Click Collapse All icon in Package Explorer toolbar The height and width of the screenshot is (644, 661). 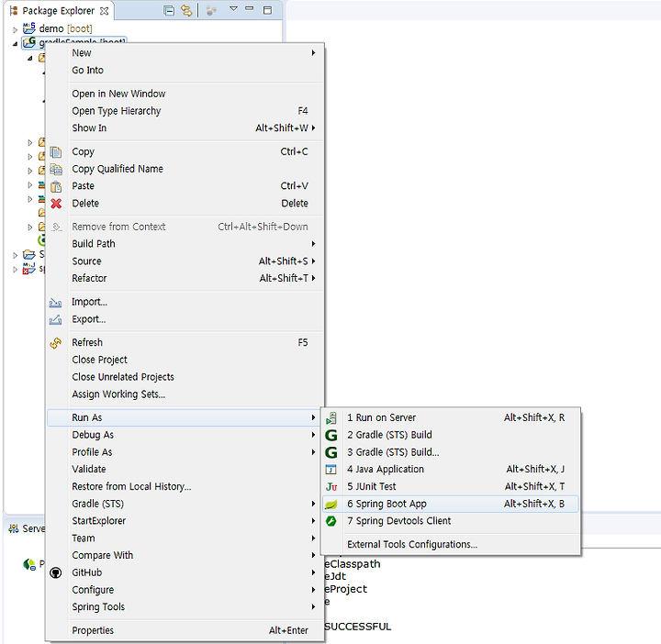coord(169,10)
